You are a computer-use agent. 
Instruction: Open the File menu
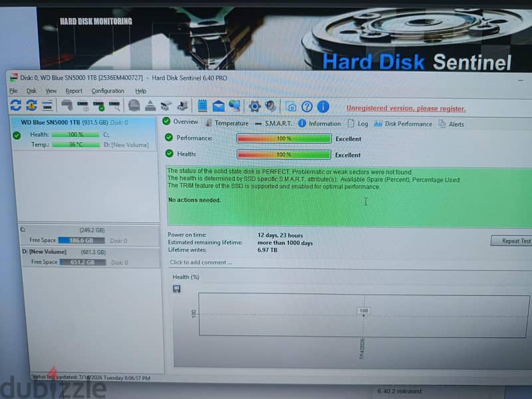pos(13,91)
